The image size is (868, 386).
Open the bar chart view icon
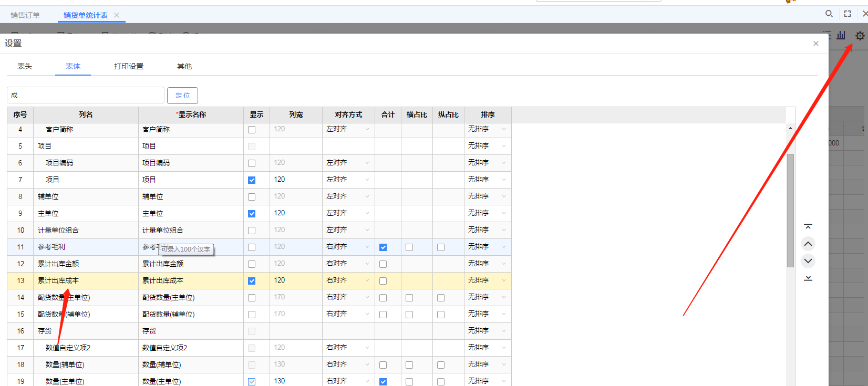pyautogui.click(x=841, y=35)
